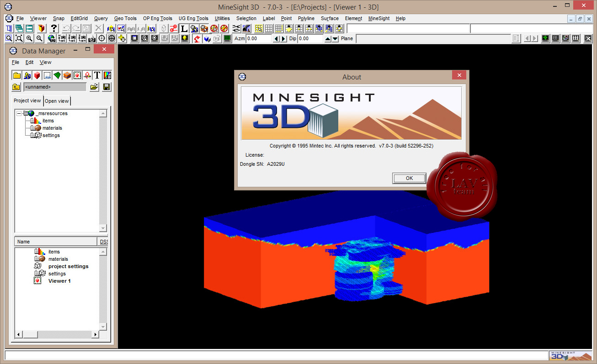
Task: Click the lower list horizontal scrollbar
Action: coord(57,335)
